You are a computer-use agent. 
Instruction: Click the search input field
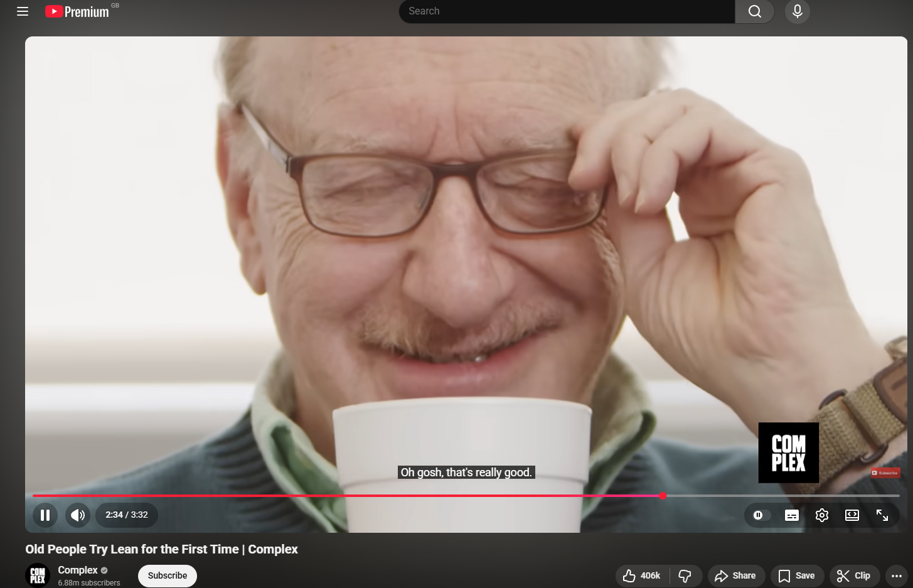566,11
